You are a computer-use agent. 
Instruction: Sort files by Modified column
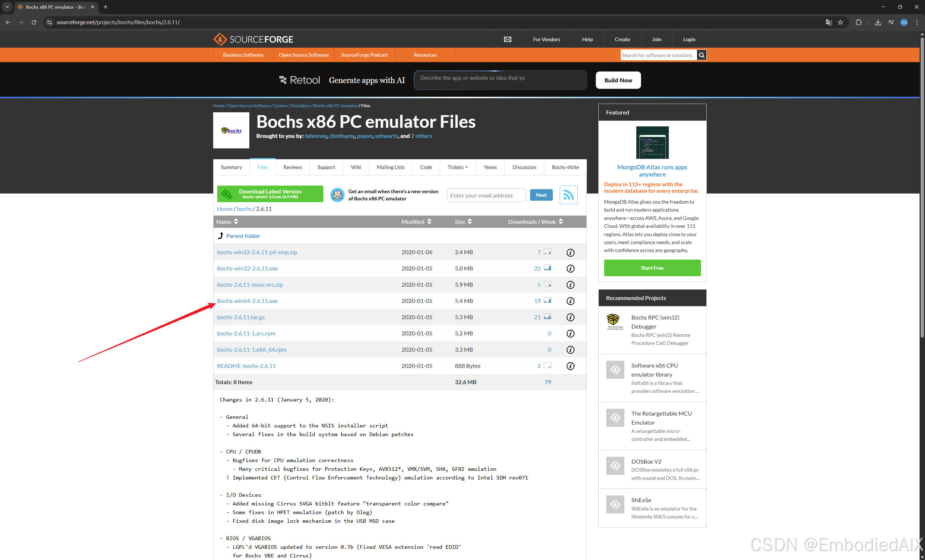[x=416, y=222]
